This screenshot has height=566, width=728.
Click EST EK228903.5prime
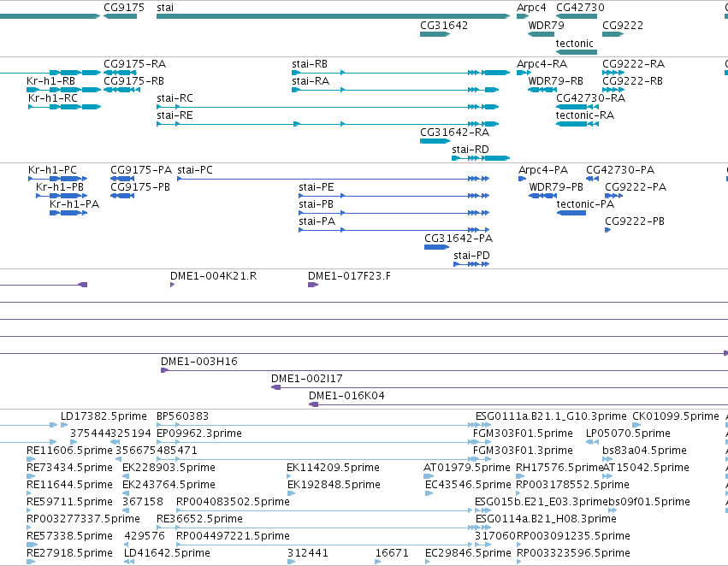[127, 476]
